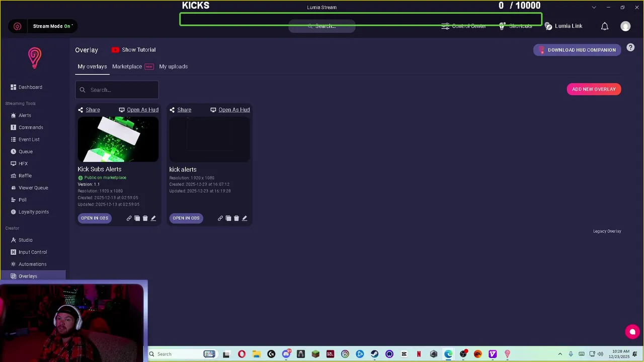This screenshot has width=644, height=362.
Task: Duplicate the Kick Subs Alerts overlay
Action: tap(137, 218)
